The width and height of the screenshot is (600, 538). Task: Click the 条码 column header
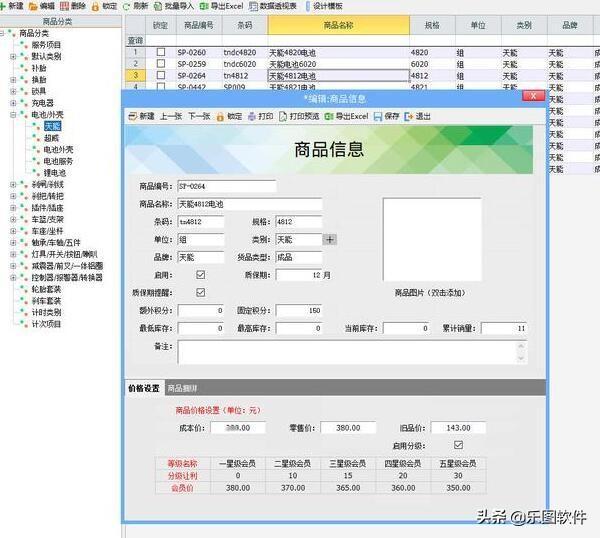(x=245, y=25)
